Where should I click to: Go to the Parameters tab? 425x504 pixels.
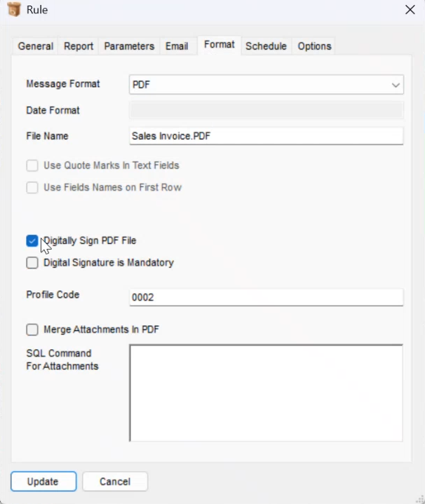tap(129, 46)
